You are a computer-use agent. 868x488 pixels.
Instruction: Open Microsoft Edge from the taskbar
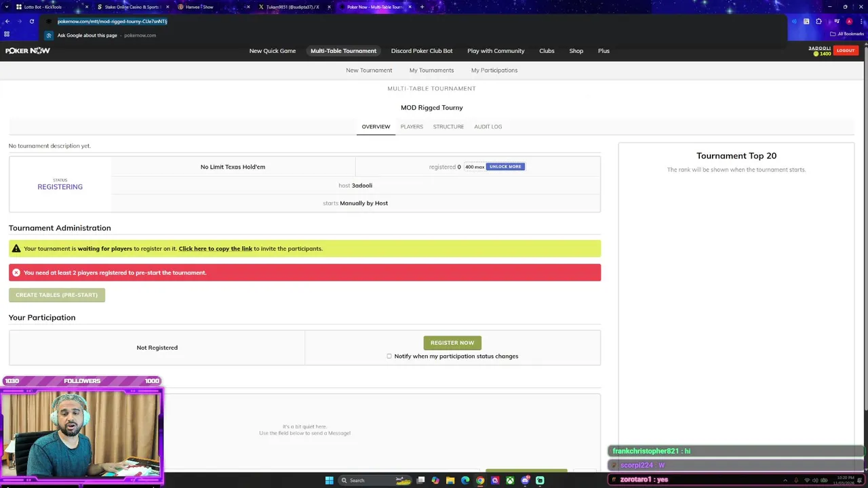coord(465,481)
